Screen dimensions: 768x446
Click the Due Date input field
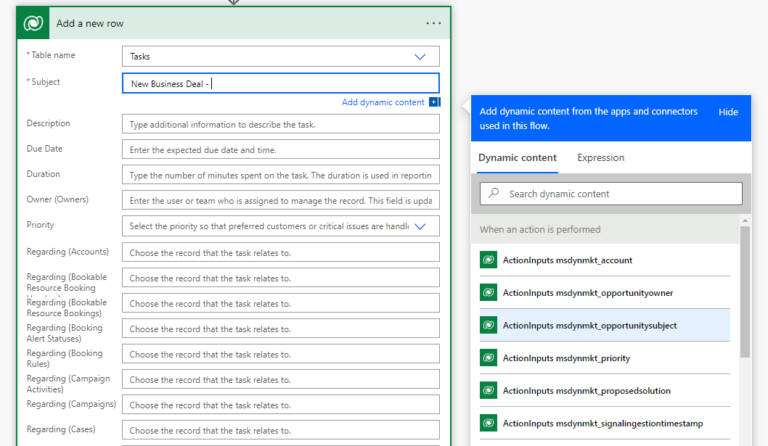[x=280, y=149]
